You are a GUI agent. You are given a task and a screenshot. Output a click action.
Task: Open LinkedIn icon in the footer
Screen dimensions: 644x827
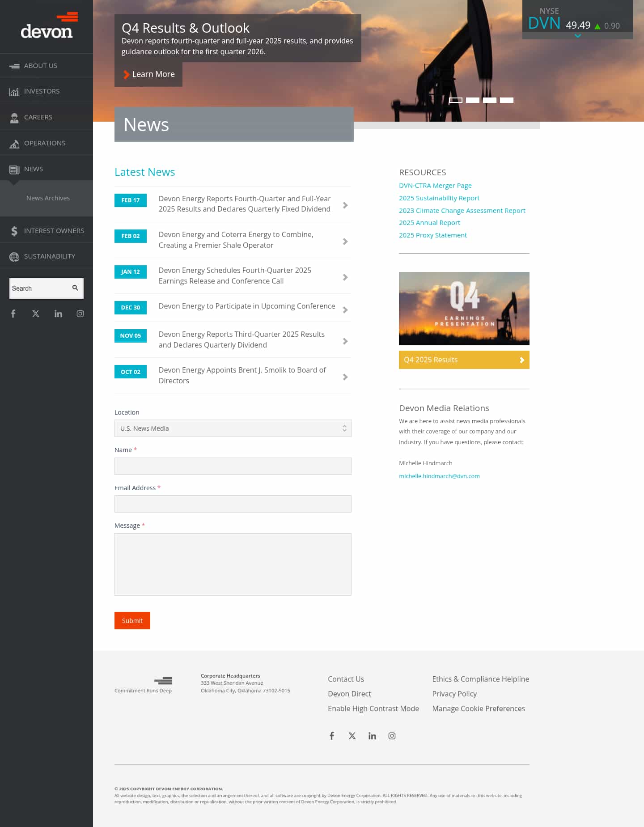click(372, 736)
